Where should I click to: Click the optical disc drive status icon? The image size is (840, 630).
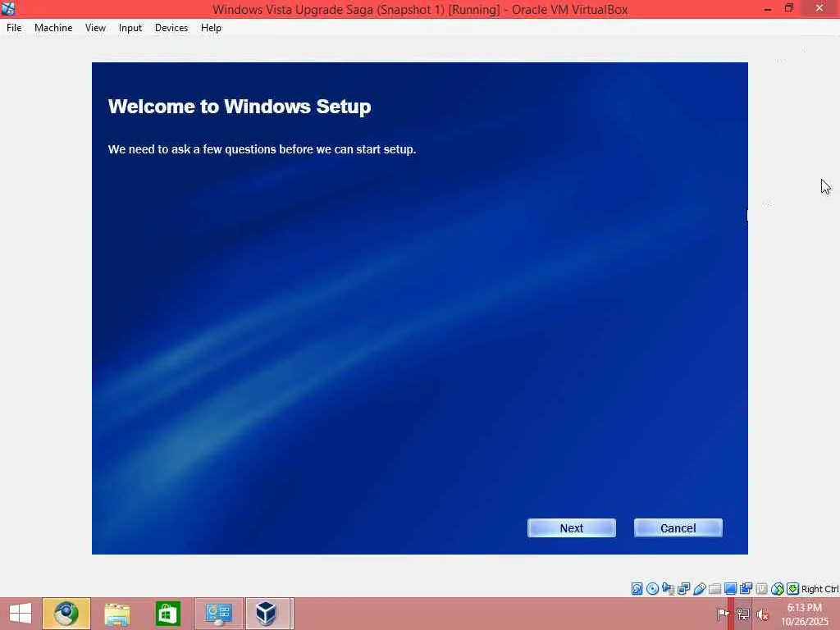coord(652,589)
